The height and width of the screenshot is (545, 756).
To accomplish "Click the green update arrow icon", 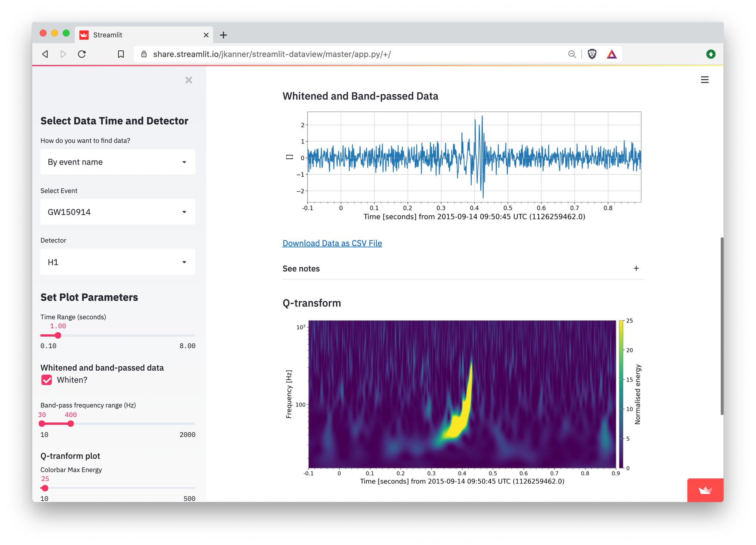I will coord(711,54).
